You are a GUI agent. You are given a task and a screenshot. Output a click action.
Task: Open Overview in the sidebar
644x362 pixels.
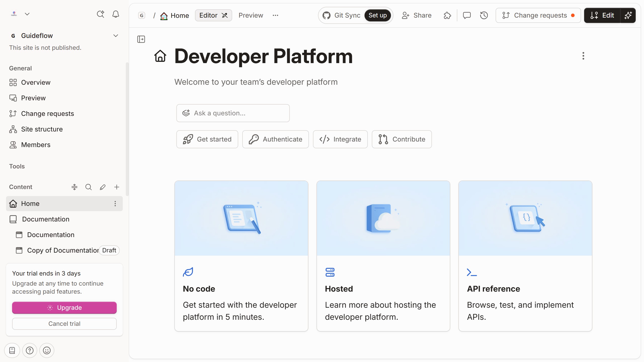(x=64, y=82)
